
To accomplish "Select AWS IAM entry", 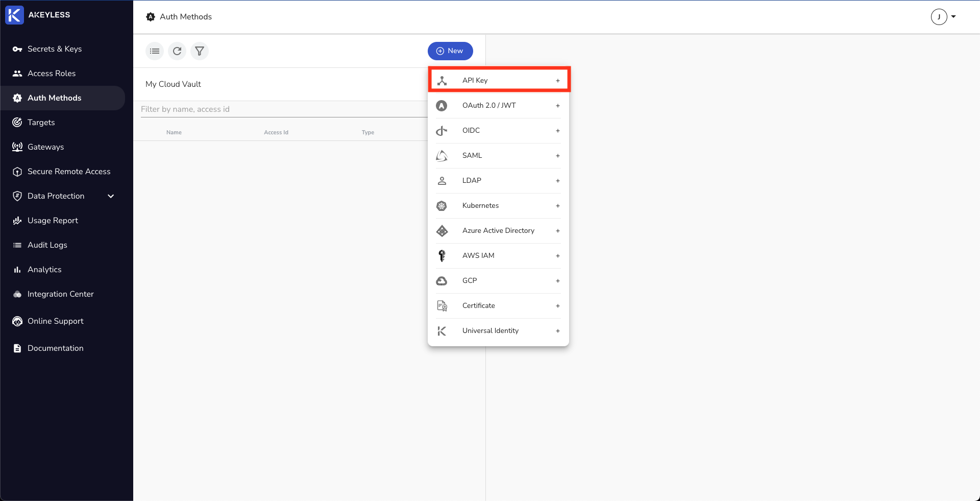I will (499, 256).
